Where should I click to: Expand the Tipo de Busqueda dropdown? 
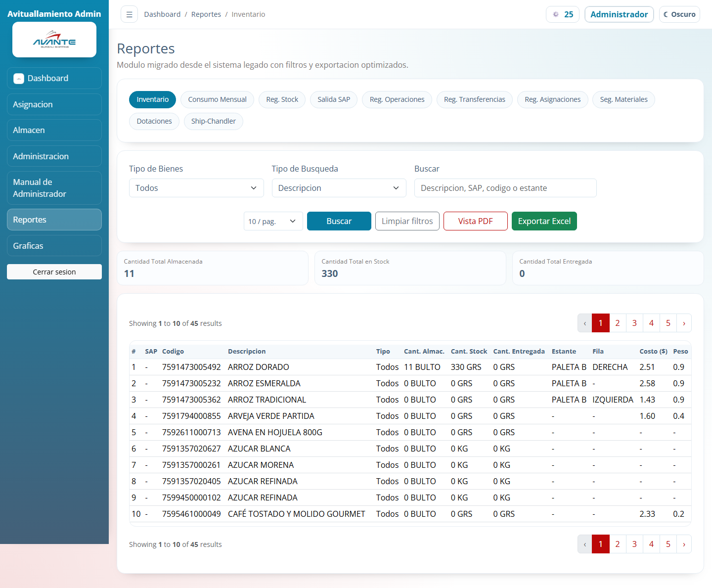click(339, 188)
